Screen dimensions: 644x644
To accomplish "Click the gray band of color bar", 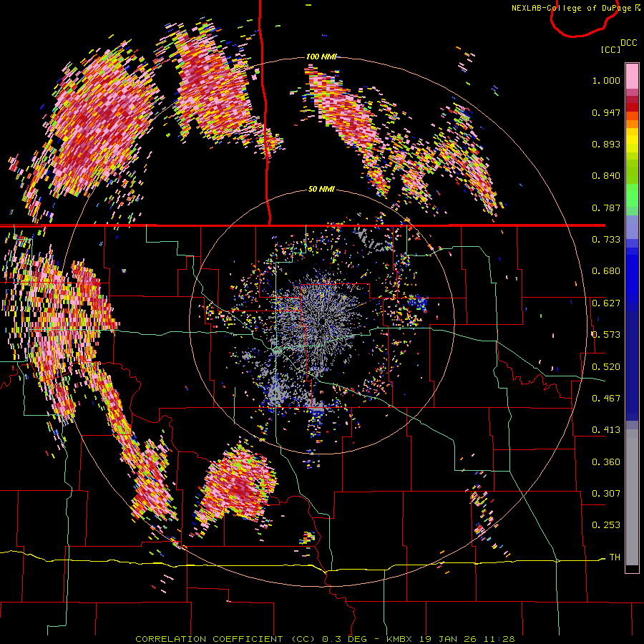I will click(x=632, y=497).
